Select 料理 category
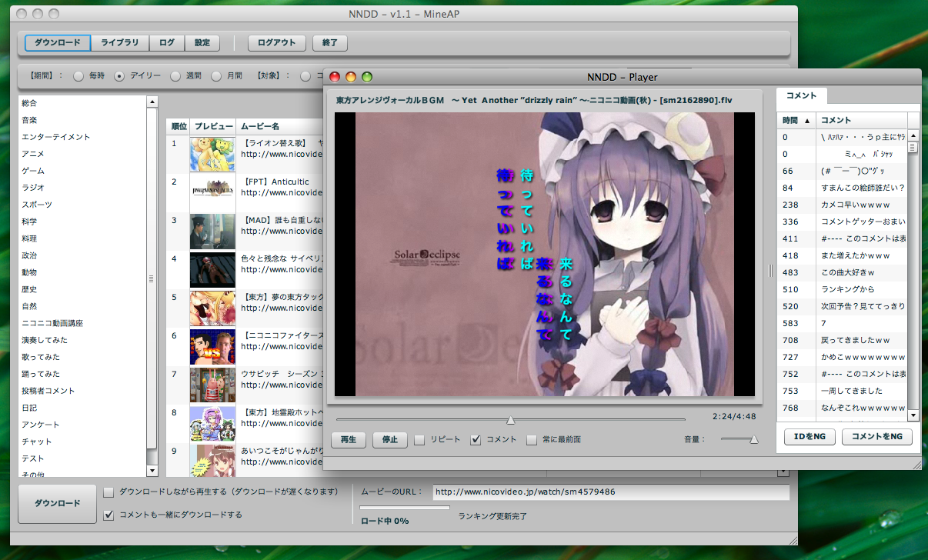 click(x=82, y=238)
